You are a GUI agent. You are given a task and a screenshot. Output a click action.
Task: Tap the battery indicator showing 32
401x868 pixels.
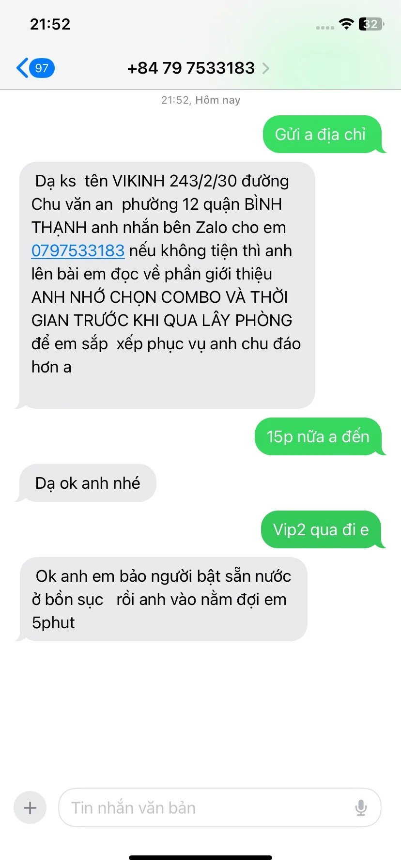point(371,24)
